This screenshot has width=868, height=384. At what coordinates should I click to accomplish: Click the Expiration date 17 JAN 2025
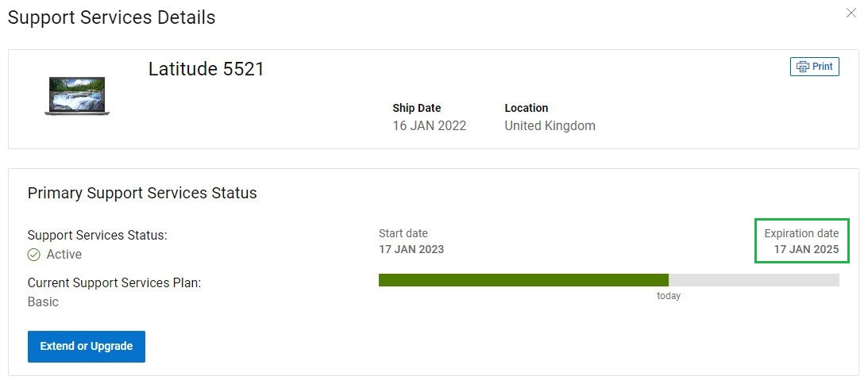806,249
